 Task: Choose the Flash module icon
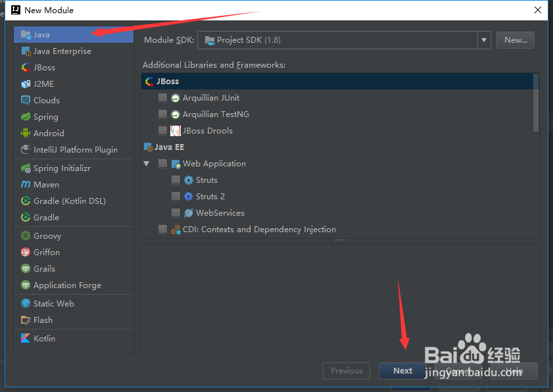coord(26,320)
